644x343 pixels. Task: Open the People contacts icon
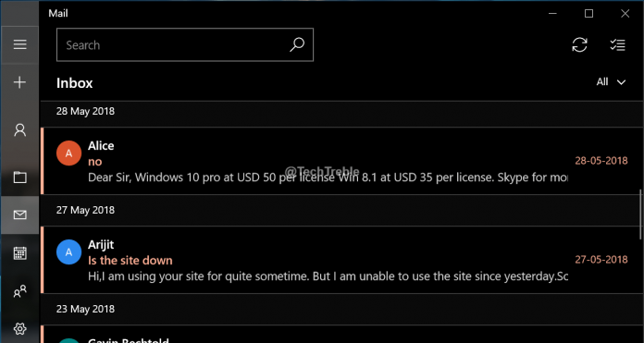(x=19, y=291)
